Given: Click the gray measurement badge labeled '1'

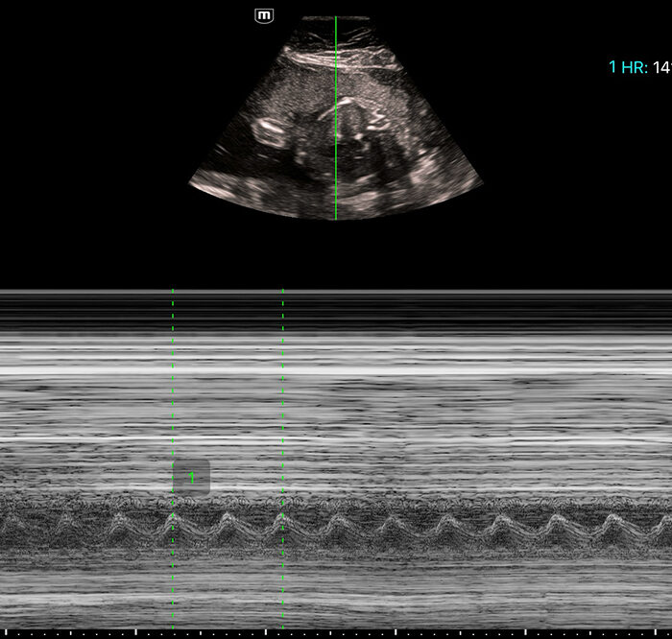Looking at the screenshot, I should coord(191,477).
